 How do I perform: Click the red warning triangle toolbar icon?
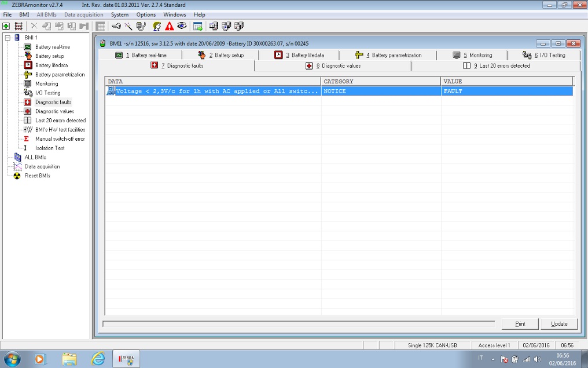[x=169, y=26]
